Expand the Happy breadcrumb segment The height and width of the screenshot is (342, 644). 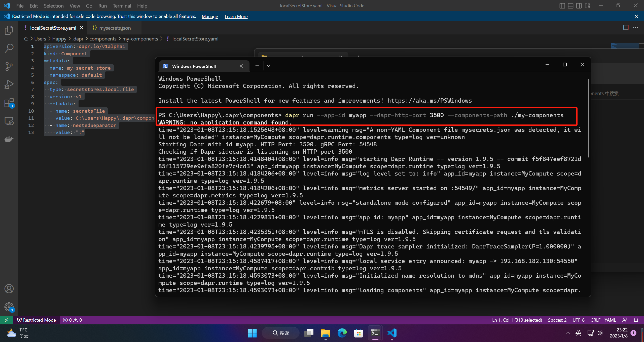pyautogui.click(x=59, y=39)
